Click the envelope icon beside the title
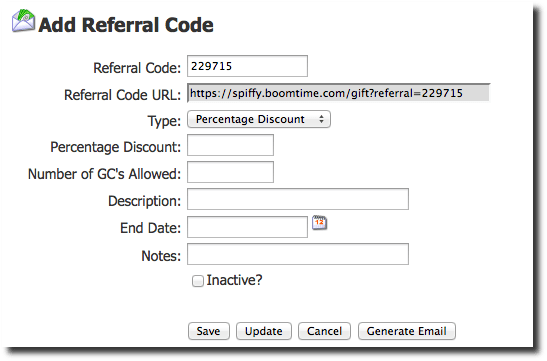547x361 pixels. click(x=23, y=21)
